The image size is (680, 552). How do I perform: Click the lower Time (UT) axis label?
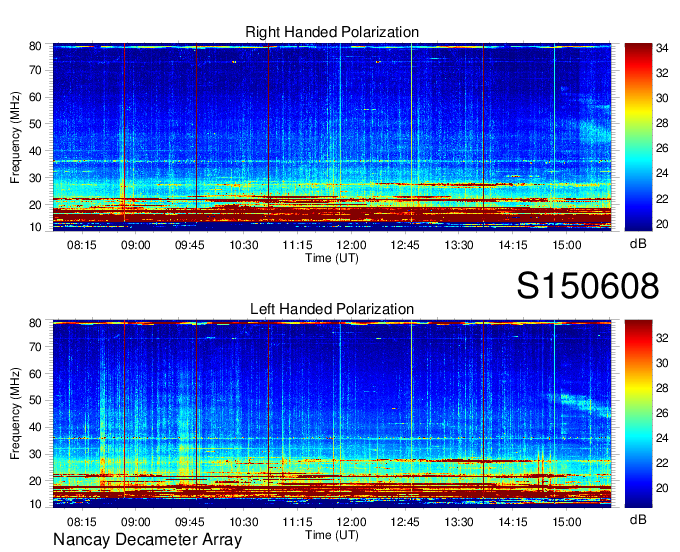[332, 535]
